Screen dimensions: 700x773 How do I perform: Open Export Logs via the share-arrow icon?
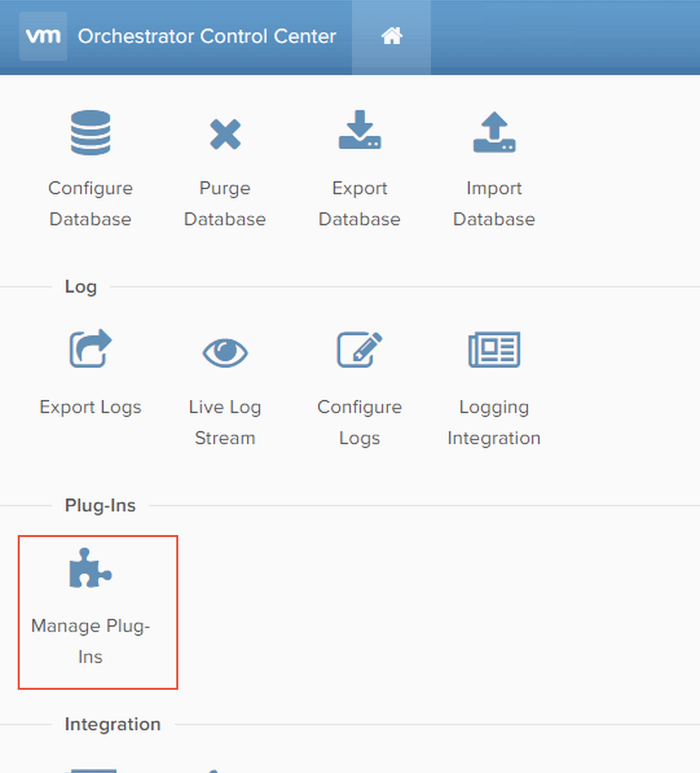pos(90,348)
